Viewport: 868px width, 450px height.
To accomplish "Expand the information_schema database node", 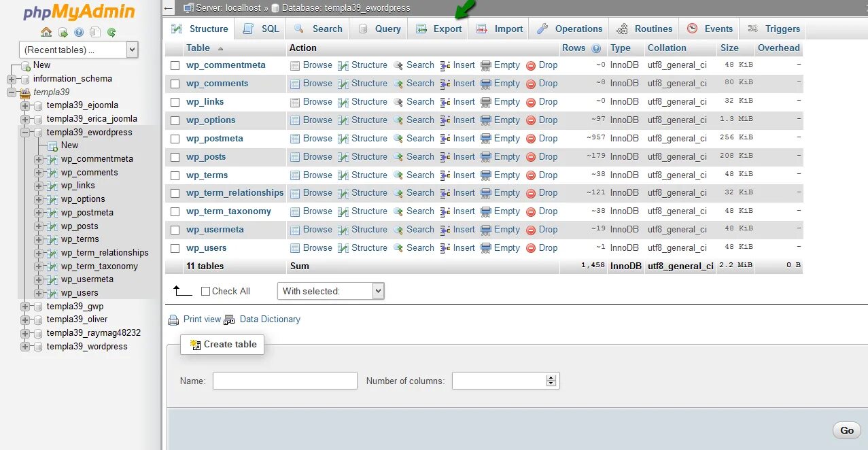I will pyautogui.click(x=12, y=79).
